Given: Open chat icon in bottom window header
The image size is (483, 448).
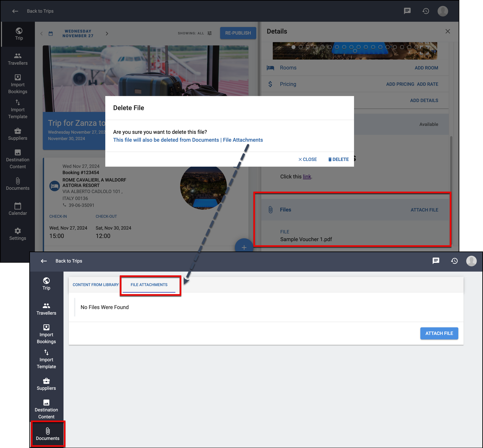Looking at the screenshot, I should [436, 261].
